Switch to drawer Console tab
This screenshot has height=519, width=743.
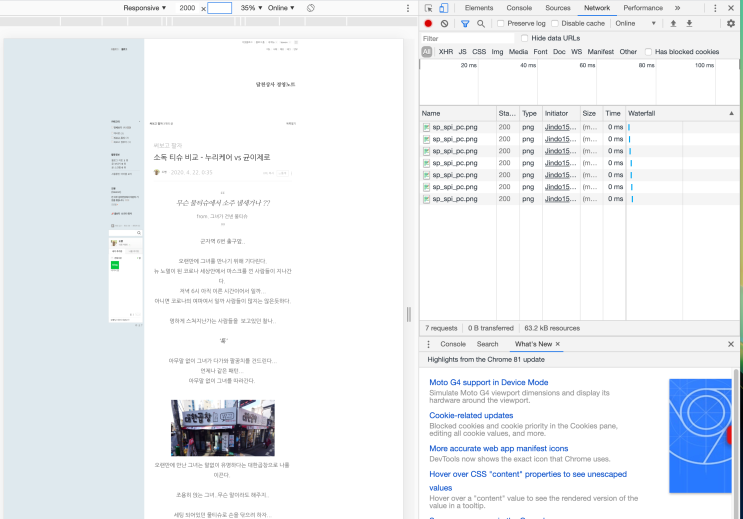tap(453, 344)
